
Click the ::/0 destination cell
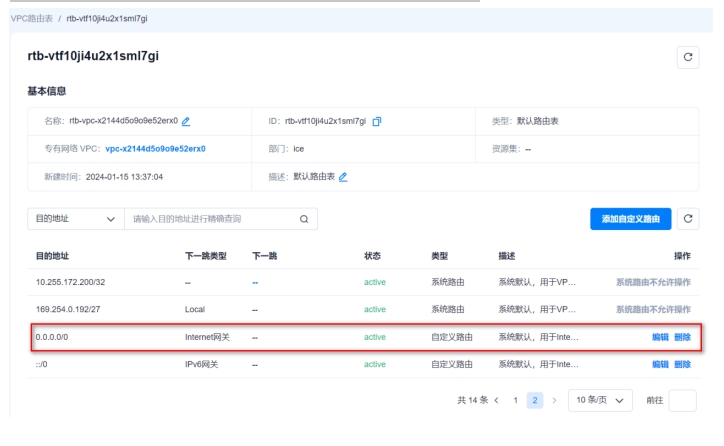tap(42, 364)
